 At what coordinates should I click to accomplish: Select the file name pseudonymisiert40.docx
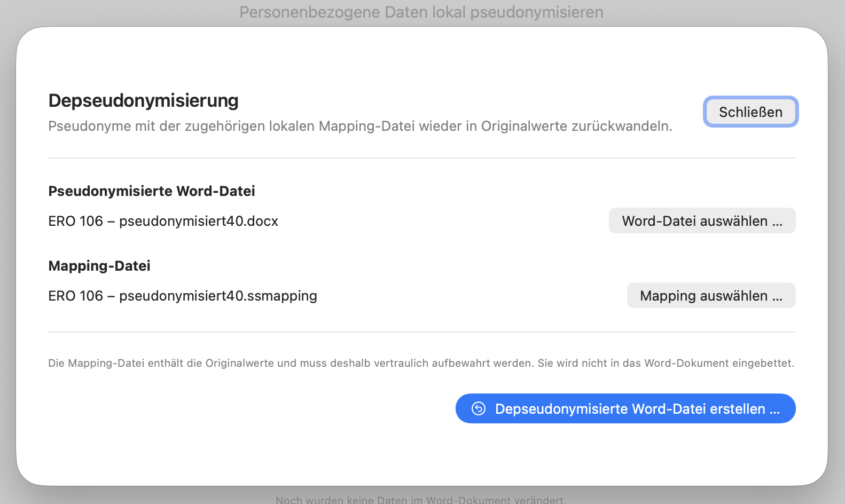tap(163, 221)
